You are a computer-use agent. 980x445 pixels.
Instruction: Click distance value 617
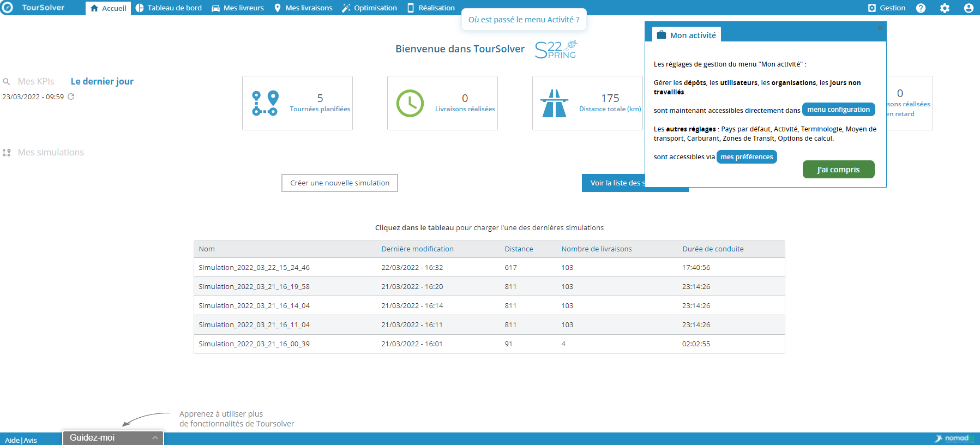click(510, 268)
